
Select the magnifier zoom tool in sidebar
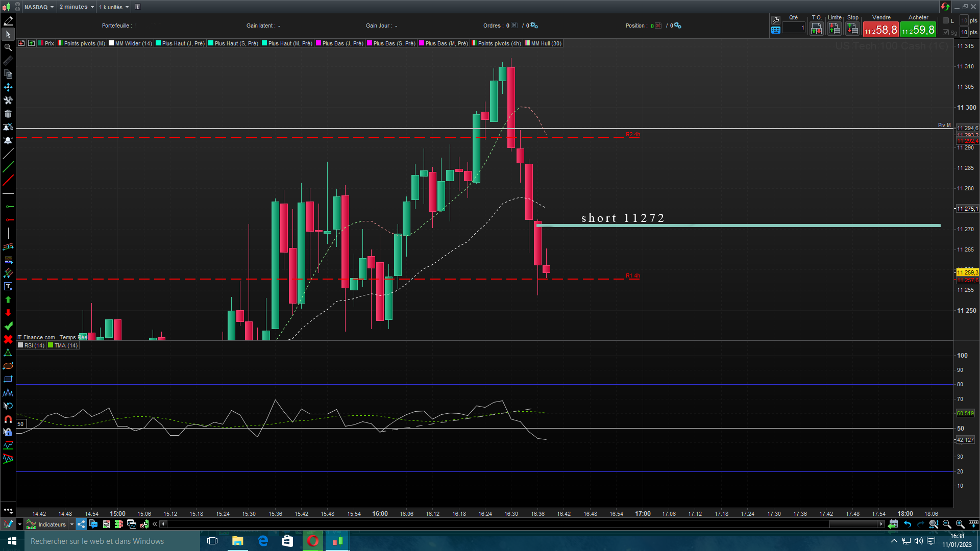(x=8, y=47)
